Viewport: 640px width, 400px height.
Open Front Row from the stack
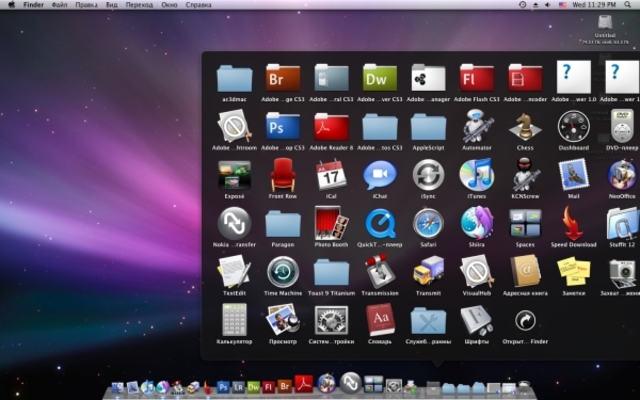(283, 174)
